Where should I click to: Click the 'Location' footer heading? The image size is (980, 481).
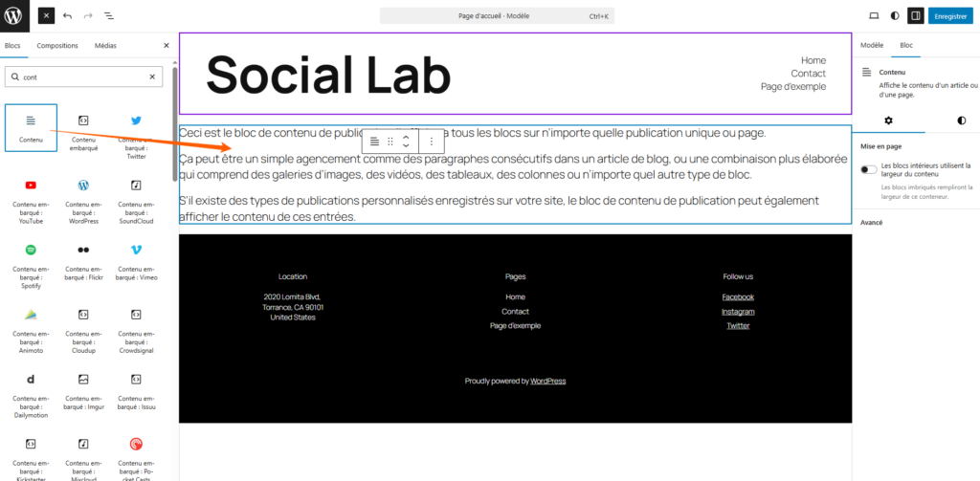coord(293,276)
